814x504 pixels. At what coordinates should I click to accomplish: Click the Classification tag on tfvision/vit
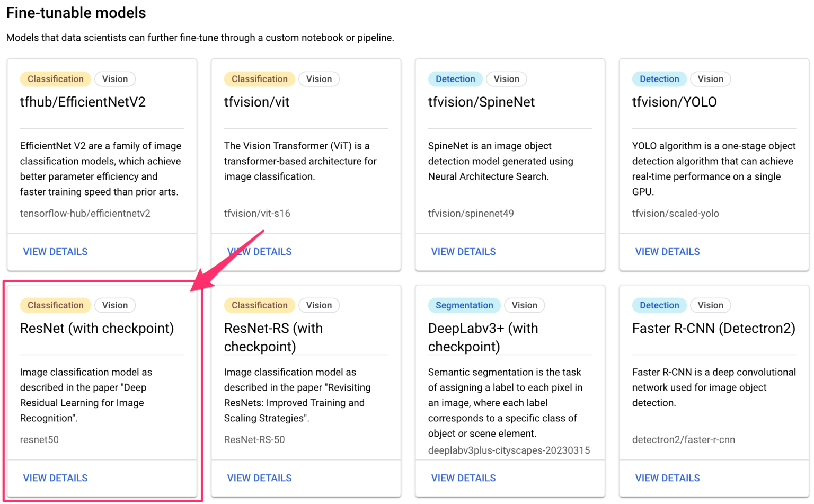coord(259,79)
